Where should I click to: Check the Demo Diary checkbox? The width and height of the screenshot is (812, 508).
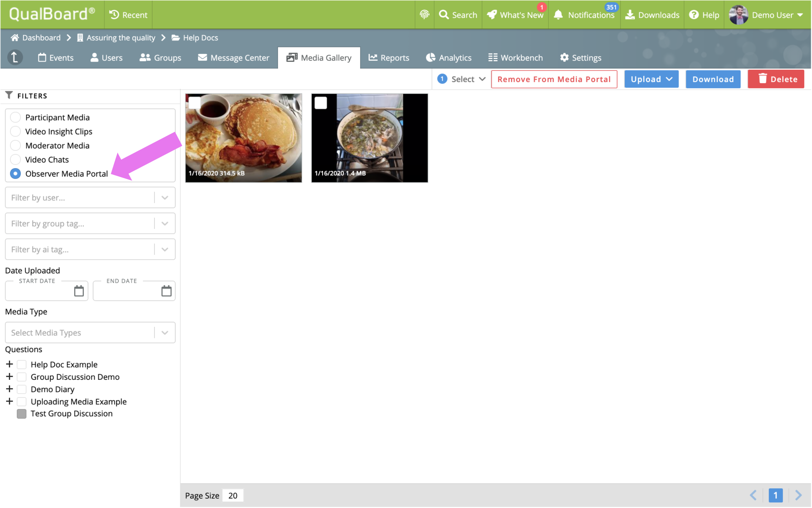pos(22,389)
